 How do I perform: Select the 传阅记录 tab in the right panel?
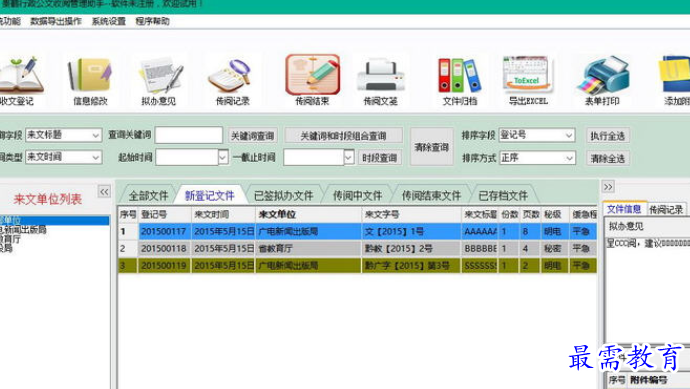tap(666, 210)
